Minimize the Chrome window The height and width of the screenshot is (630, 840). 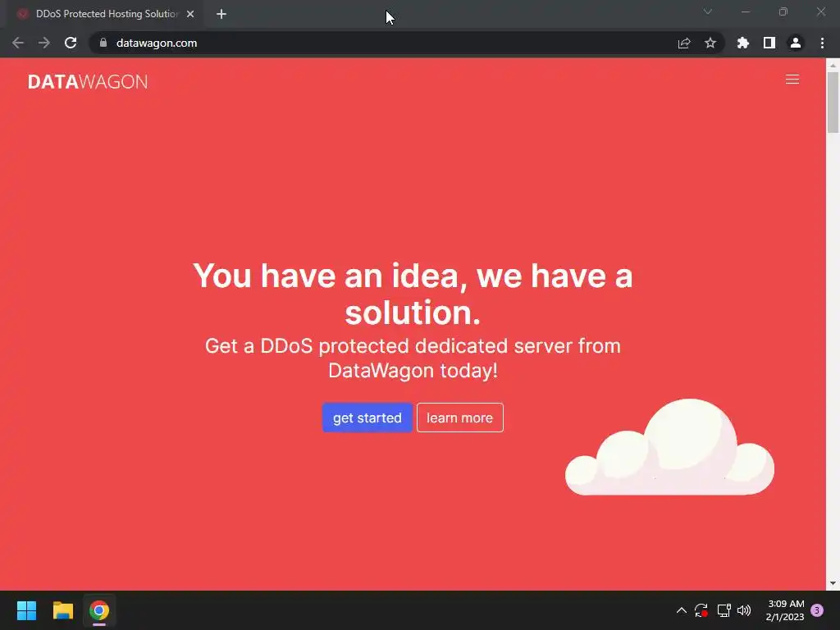pyautogui.click(x=746, y=11)
